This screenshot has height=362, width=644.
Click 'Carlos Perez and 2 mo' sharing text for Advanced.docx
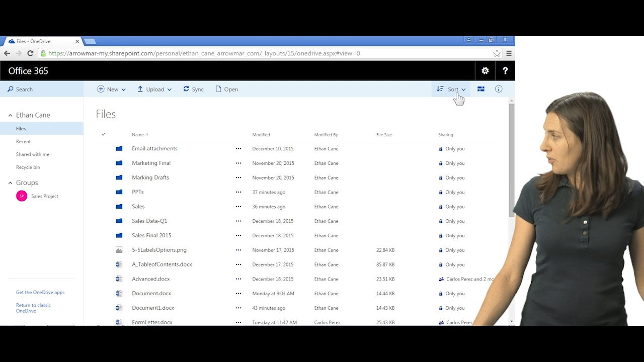point(470,279)
